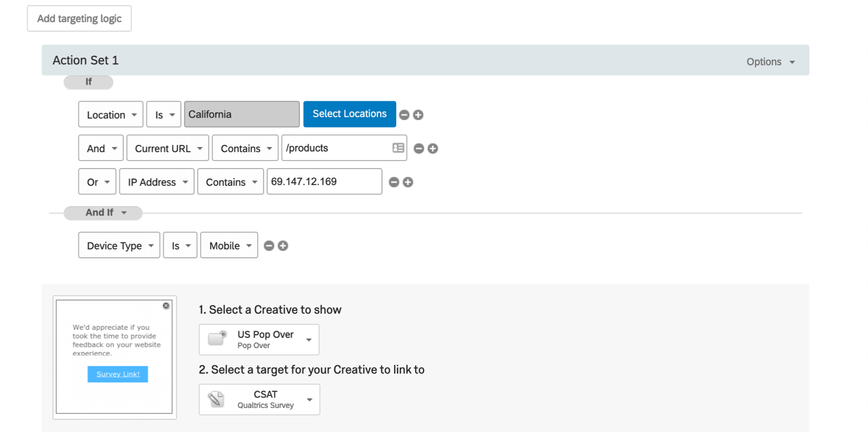Add condition after IP Address row plus icon
The height and width of the screenshot is (434, 868).
click(x=408, y=182)
